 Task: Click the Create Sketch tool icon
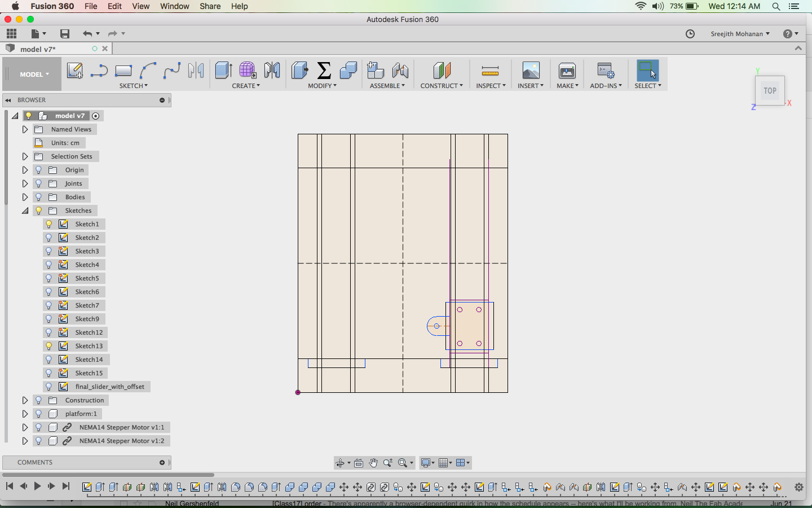click(74, 71)
